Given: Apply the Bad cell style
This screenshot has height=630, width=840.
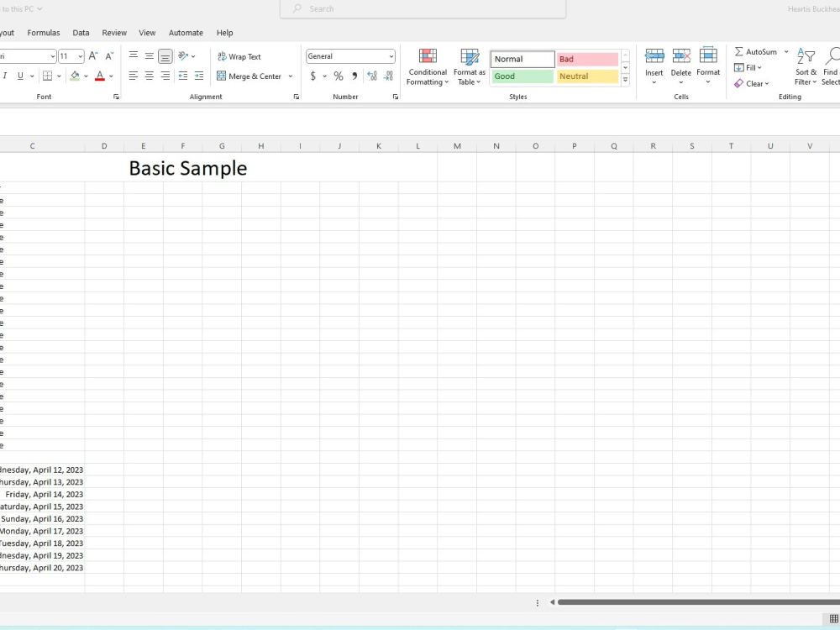Looking at the screenshot, I should click(x=588, y=59).
